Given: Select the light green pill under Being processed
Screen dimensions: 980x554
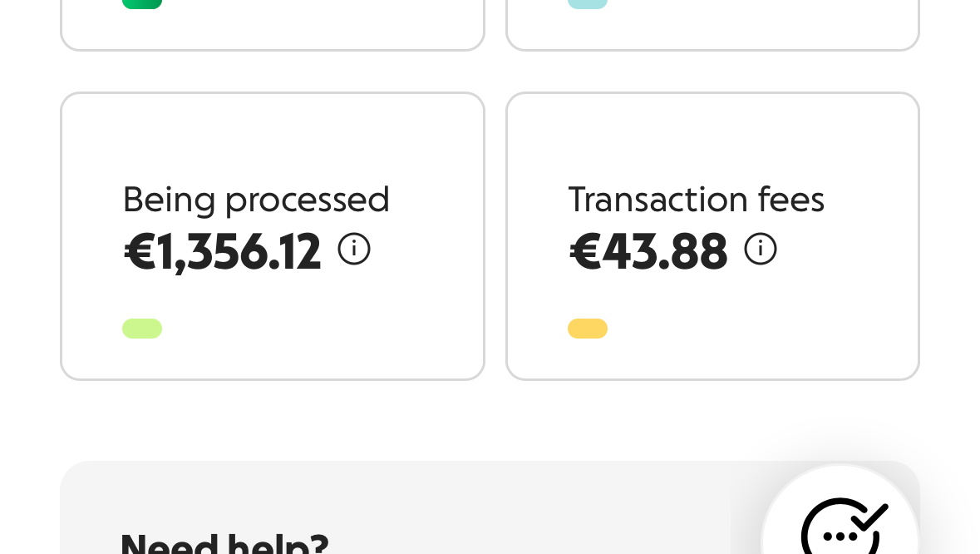Looking at the screenshot, I should (142, 329).
